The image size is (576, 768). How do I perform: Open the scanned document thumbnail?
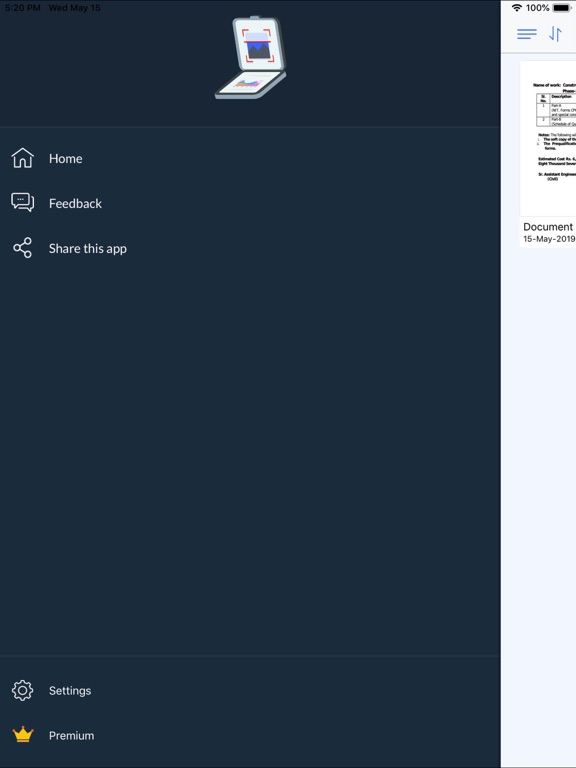548,139
